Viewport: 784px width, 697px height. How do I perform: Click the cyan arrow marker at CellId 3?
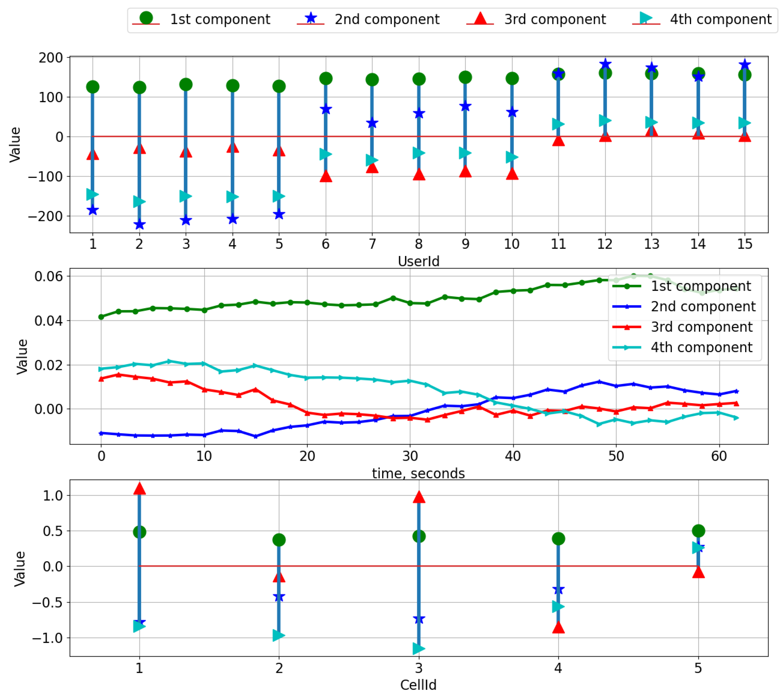click(x=419, y=649)
